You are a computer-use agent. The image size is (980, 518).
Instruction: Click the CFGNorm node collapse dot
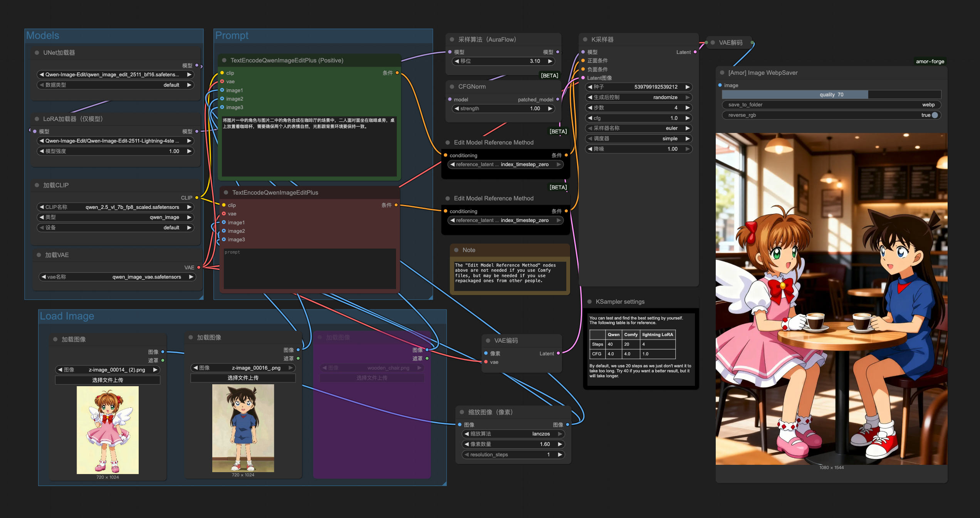(452, 87)
